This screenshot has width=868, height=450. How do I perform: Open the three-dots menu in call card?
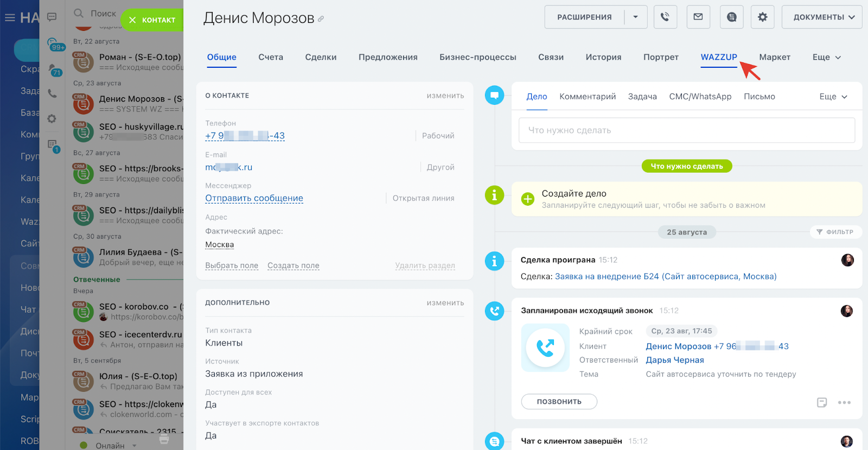(x=844, y=402)
